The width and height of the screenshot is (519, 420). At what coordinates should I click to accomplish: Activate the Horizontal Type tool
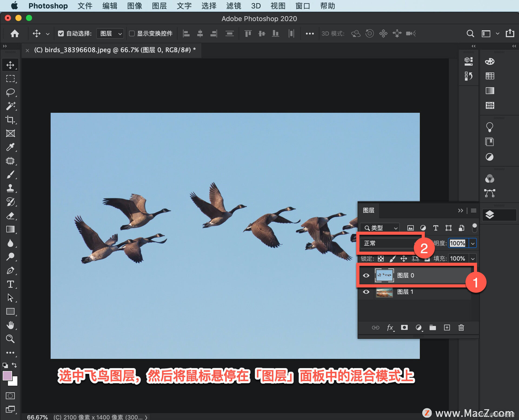(10, 284)
